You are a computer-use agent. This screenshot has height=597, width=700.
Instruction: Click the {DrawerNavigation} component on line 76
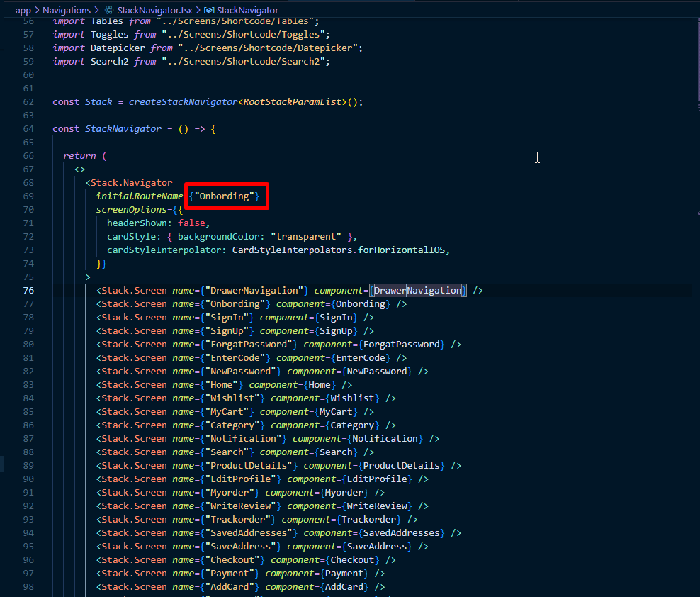click(418, 291)
